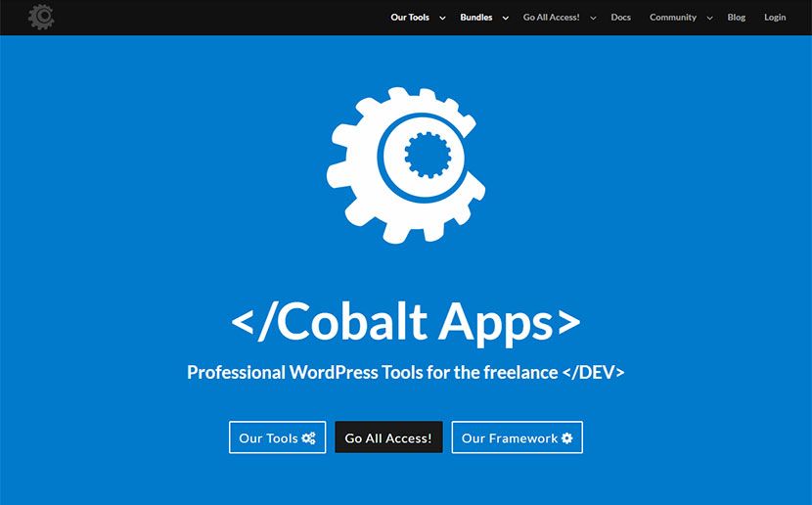Click the </Cobalt Apps> heading
The width and height of the screenshot is (812, 505).
click(x=405, y=322)
